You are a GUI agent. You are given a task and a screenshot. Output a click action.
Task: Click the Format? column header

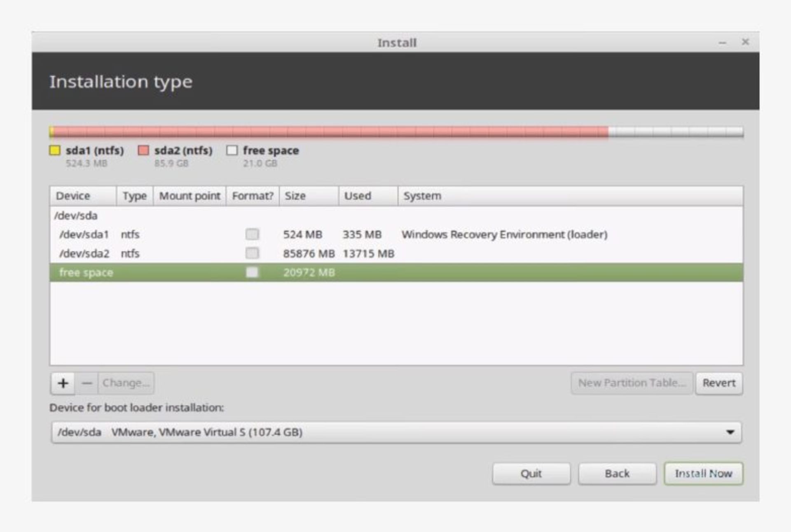pyautogui.click(x=253, y=196)
